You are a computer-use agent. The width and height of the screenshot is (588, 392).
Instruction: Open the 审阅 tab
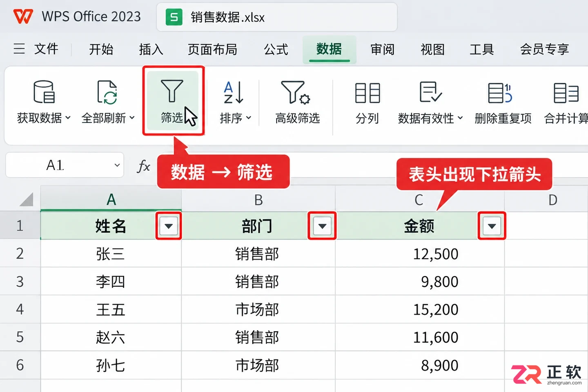[x=383, y=49]
